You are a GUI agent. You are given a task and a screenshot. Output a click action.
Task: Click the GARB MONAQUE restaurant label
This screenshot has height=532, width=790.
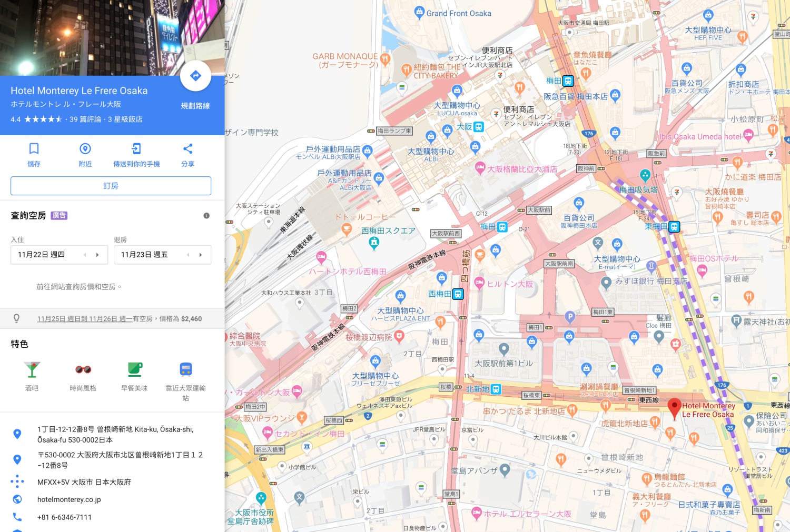coord(346,61)
